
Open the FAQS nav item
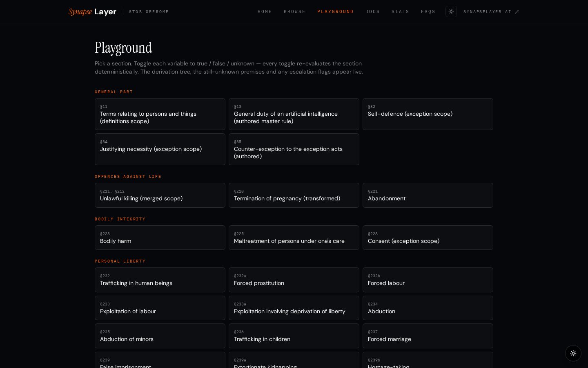click(428, 12)
